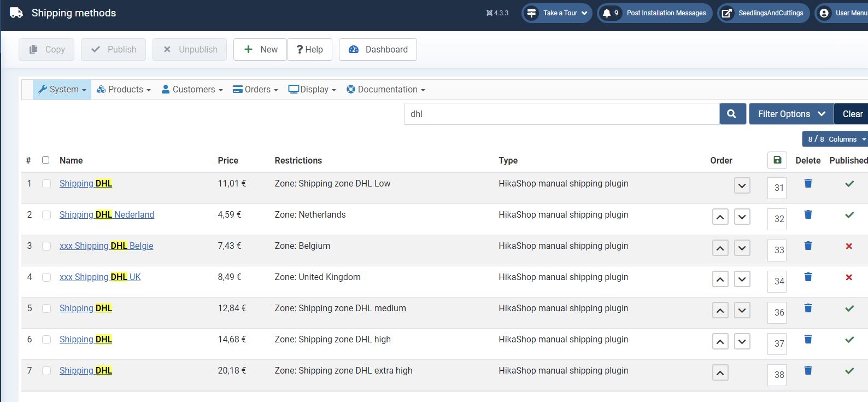Open the Orders menu
Viewport: 868px width, 402px height.
[x=255, y=90]
